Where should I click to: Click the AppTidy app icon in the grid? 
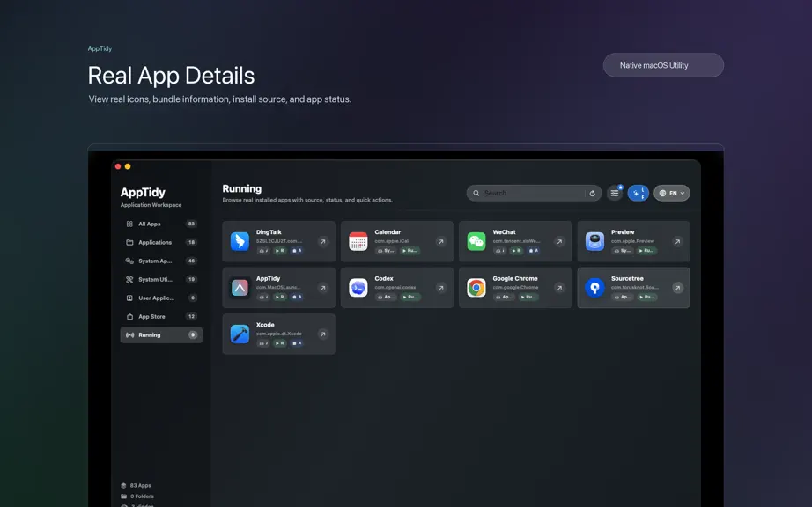point(240,288)
